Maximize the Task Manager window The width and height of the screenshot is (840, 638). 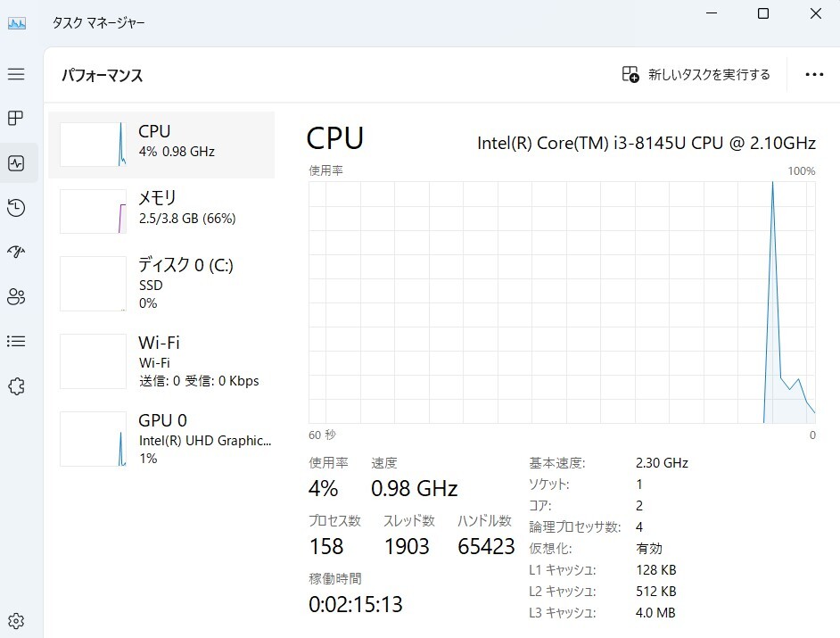click(x=763, y=13)
